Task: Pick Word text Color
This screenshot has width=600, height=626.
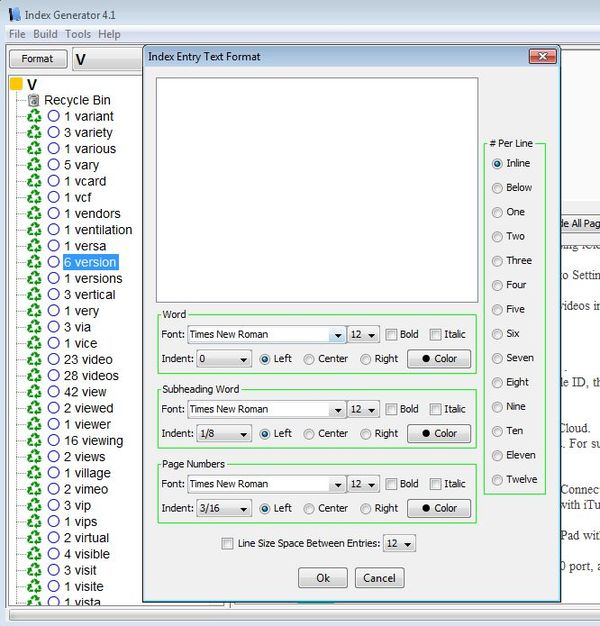Action: click(439, 359)
